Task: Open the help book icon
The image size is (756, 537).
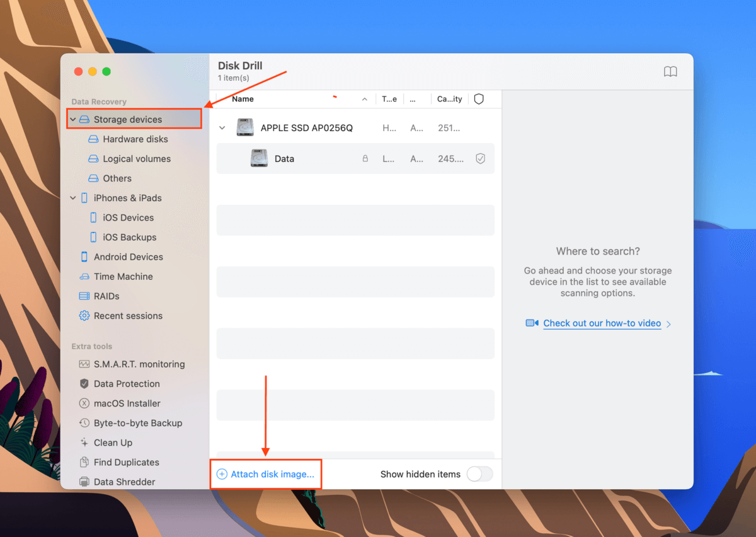Action: 670,72
